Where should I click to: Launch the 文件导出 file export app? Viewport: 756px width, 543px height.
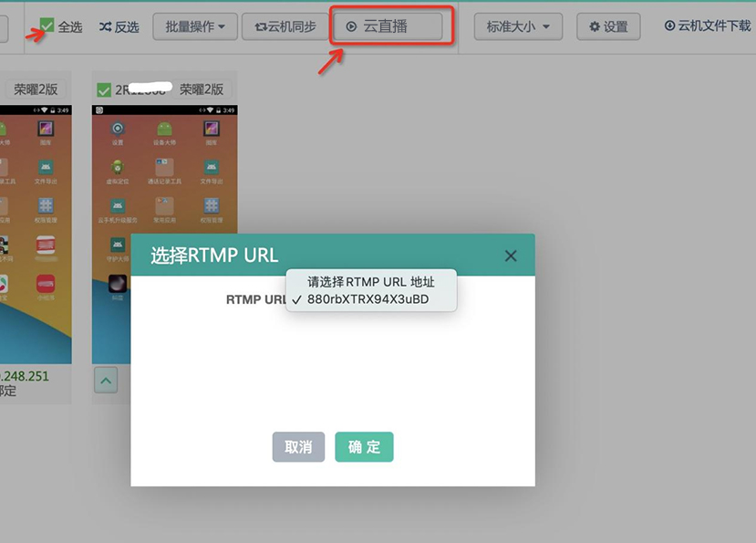point(210,168)
